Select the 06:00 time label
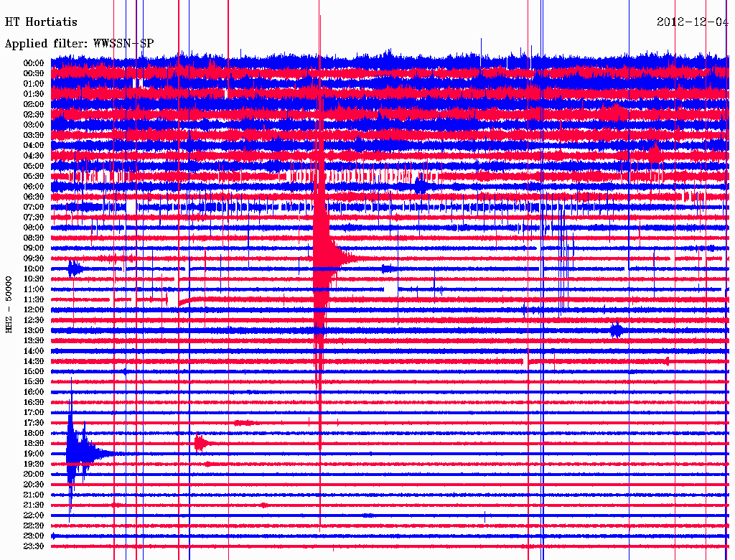This screenshot has width=735, height=560. [34, 187]
